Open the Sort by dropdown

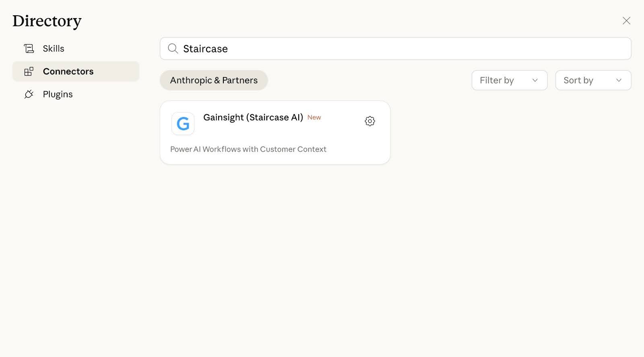coord(593,80)
